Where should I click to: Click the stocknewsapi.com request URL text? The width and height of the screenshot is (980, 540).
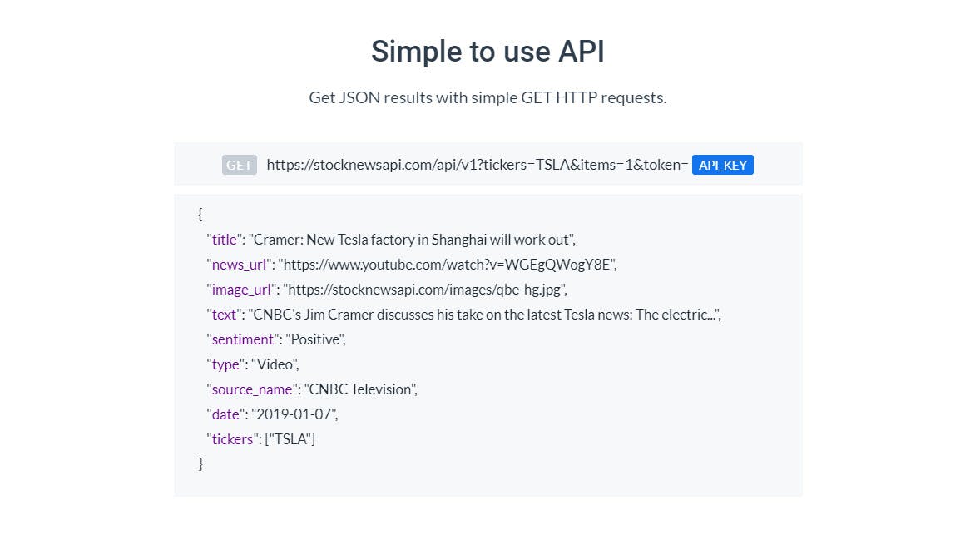click(478, 165)
